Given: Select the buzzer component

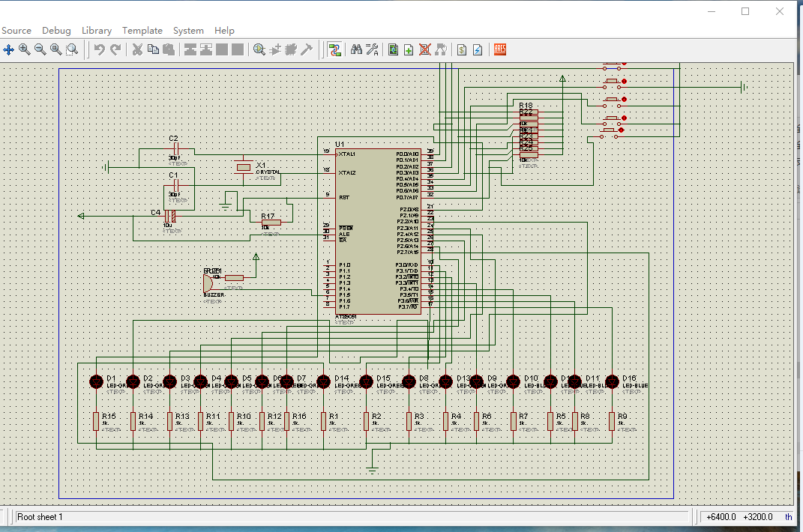Looking at the screenshot, I should [x=208, y=283].
